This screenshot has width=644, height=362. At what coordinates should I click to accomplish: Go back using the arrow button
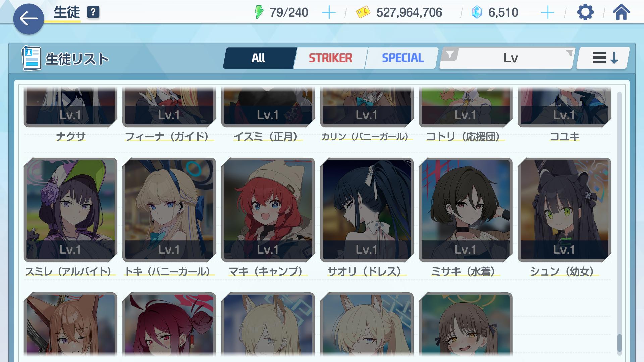(x=29, y=19)
